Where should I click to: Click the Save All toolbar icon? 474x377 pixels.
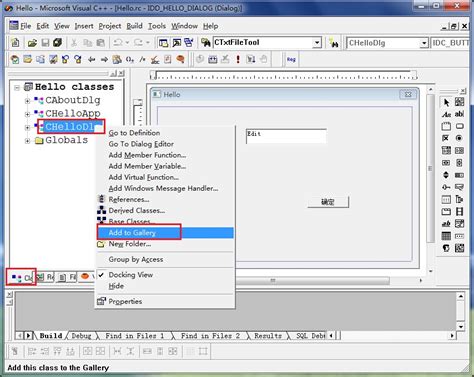point(58,43)
